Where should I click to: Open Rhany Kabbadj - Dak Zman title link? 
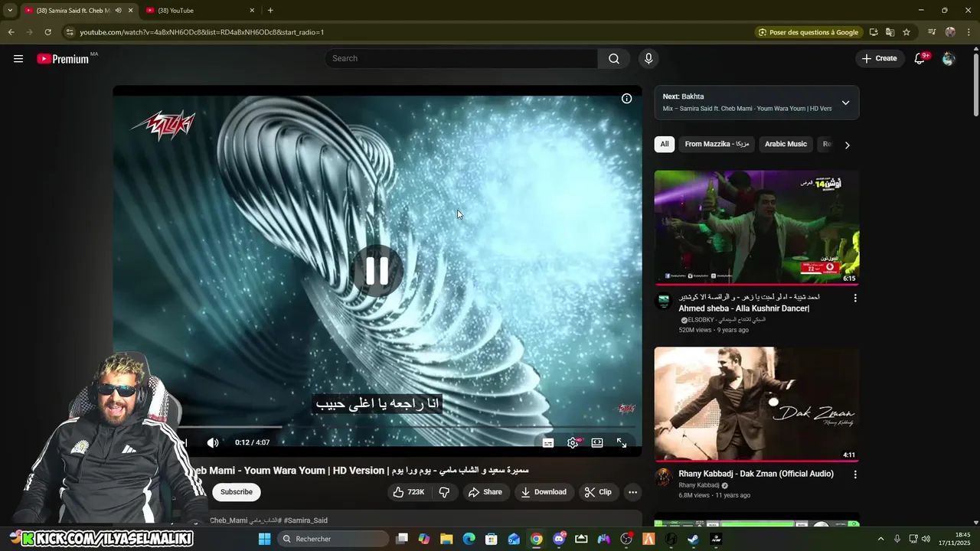click(756, 474)
